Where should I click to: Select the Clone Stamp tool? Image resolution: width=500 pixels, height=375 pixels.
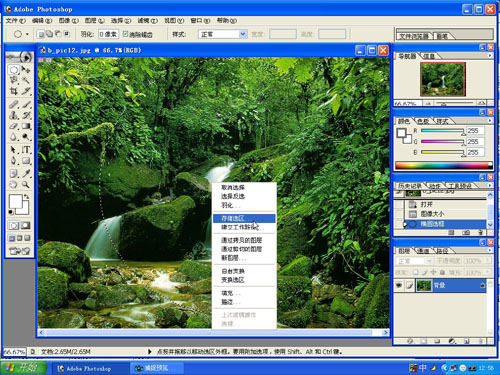(x=13, y=115)
